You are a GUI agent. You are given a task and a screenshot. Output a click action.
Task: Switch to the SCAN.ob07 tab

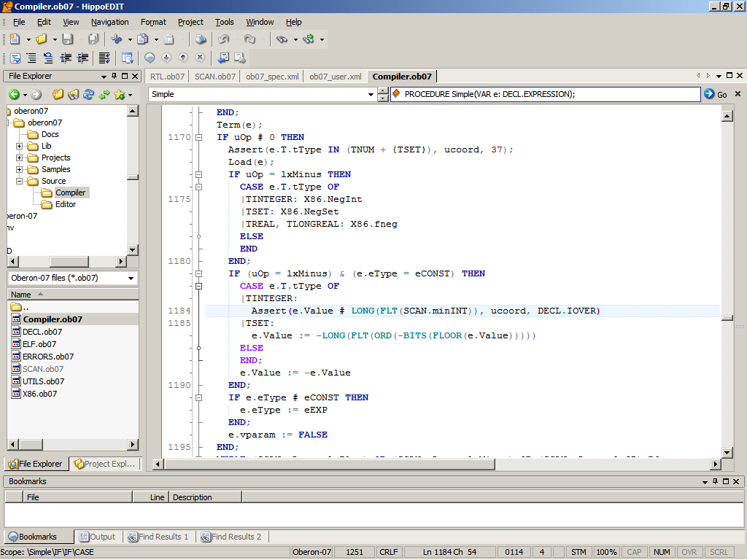coord(215,77)
